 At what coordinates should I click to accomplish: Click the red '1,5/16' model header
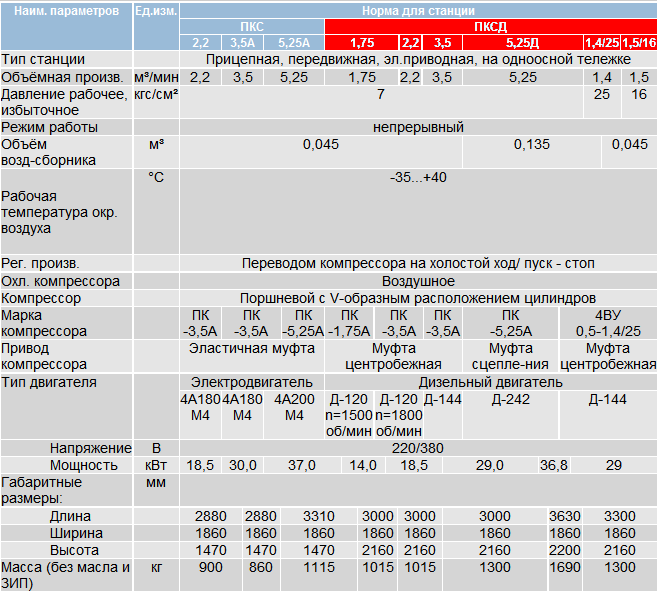click(x=639, y=43)
